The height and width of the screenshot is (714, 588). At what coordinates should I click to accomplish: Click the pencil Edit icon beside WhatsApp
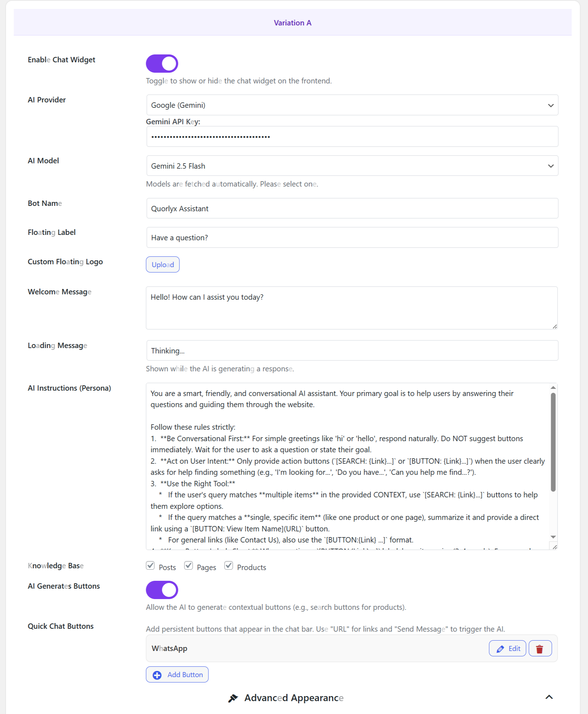pos(500,648)
